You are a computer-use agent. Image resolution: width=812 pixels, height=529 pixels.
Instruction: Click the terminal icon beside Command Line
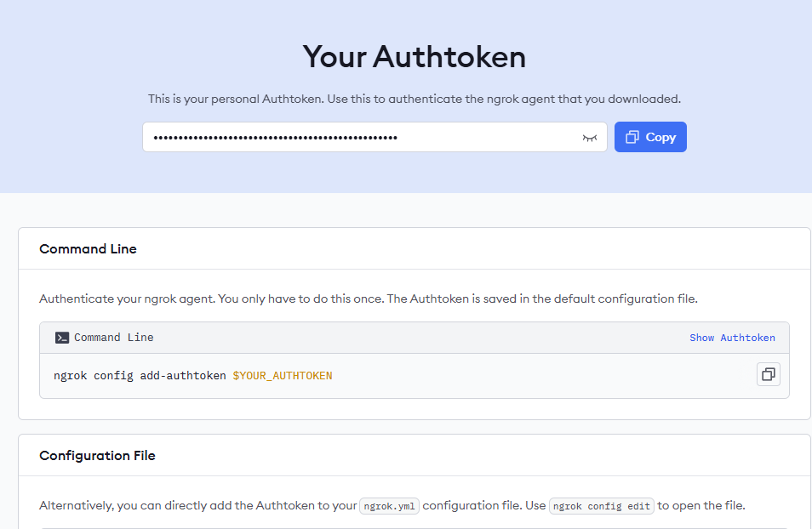(x=62, y=338)
